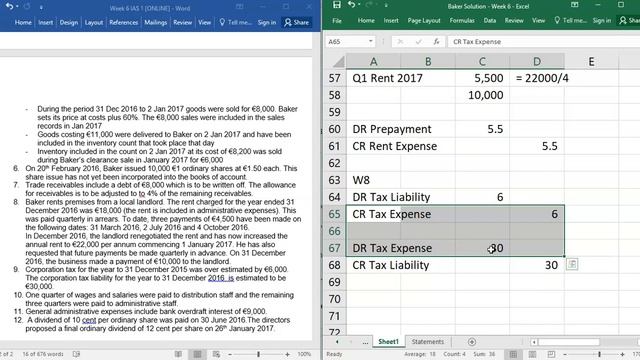Select column E header
Image resolution: width=640 pixels, height=360 pixels.
click(x=591, y=61)
